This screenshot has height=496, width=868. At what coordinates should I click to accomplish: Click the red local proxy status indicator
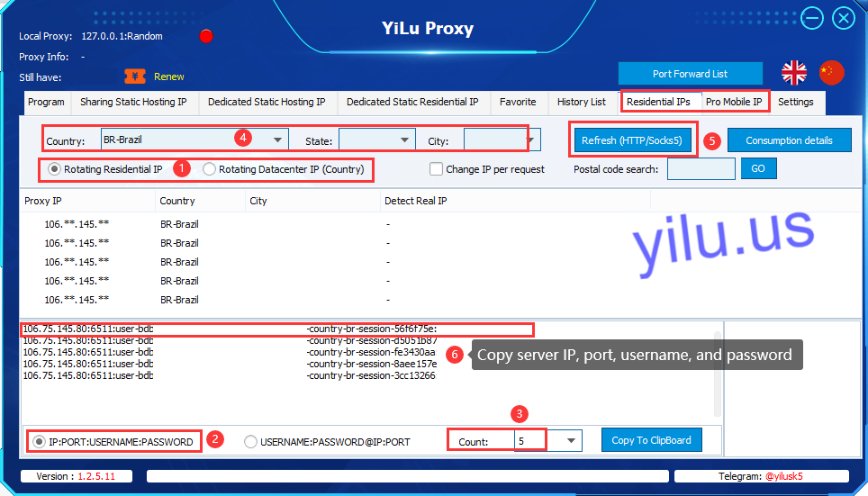(x=206, y=36)
